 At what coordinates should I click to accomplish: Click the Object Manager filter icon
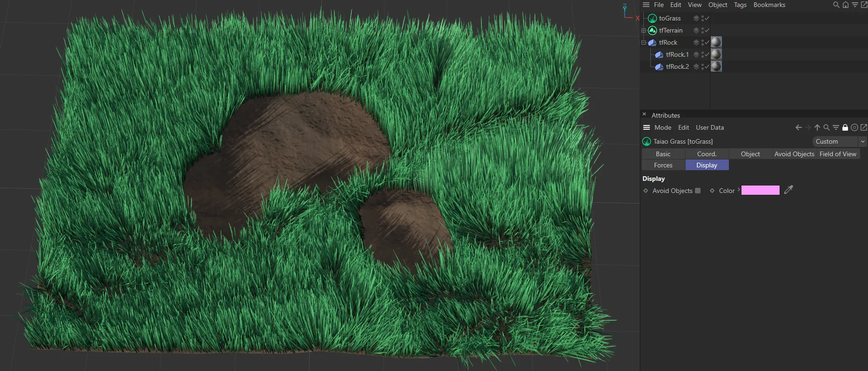pos(855,5)
